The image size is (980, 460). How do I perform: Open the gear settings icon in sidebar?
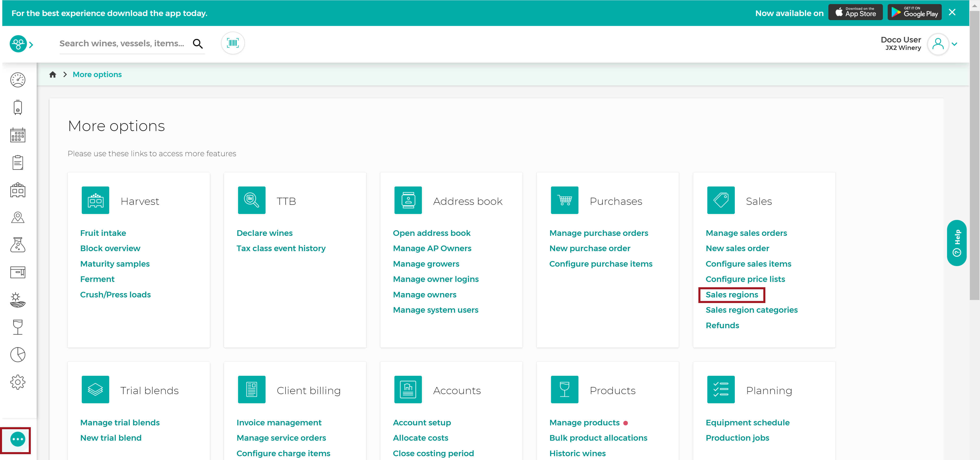pos(18,382)
